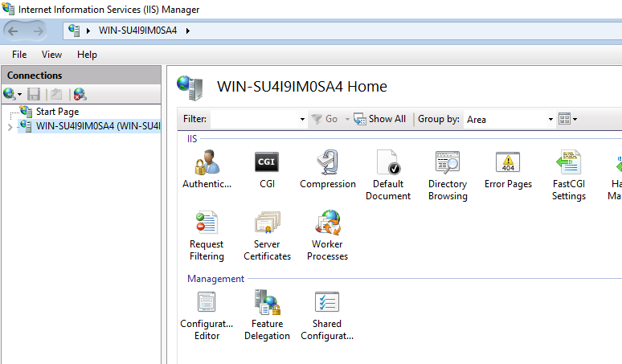Click the Up folder icon in Connections toolbar
This screenshot has height=364, width=622.
pyautogui.click(x=56, y=94)
